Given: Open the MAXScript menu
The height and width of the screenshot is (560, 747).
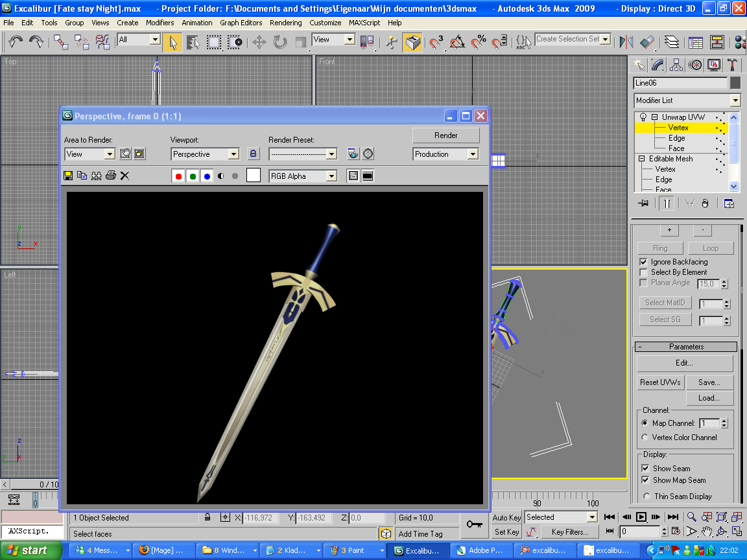Looking at the screenshot, I should pyautogui.click(x=364, y=23).
